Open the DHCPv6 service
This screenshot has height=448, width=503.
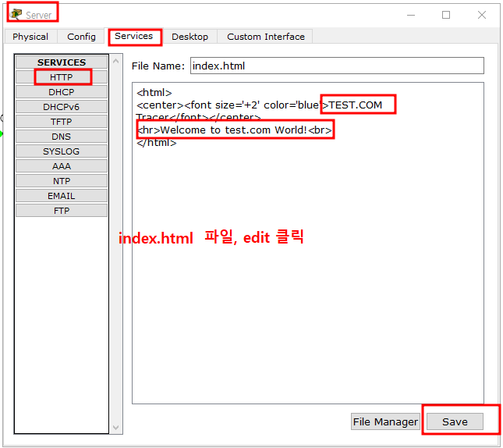pos(62,107)
